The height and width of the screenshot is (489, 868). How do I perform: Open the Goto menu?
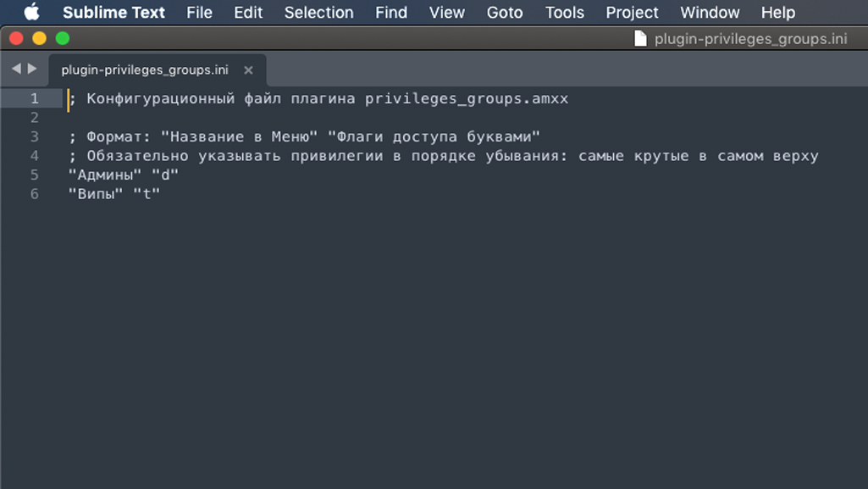505,12
